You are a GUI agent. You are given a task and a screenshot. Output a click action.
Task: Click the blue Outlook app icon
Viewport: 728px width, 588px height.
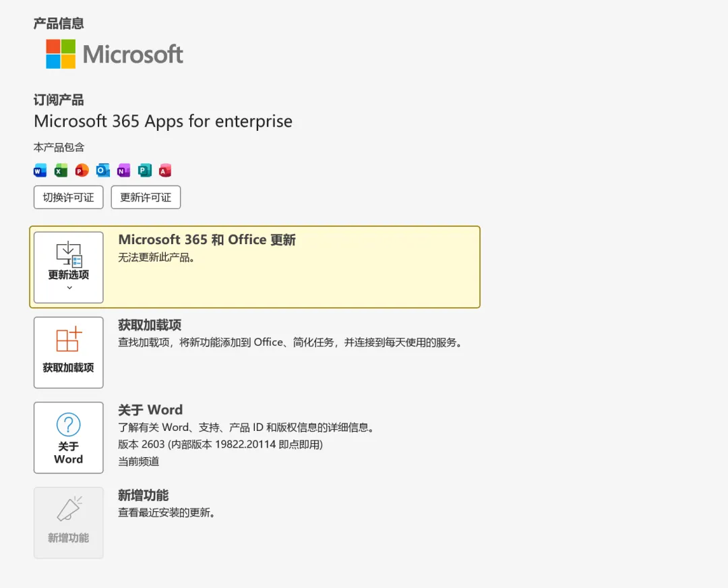(x=103, y=171)
